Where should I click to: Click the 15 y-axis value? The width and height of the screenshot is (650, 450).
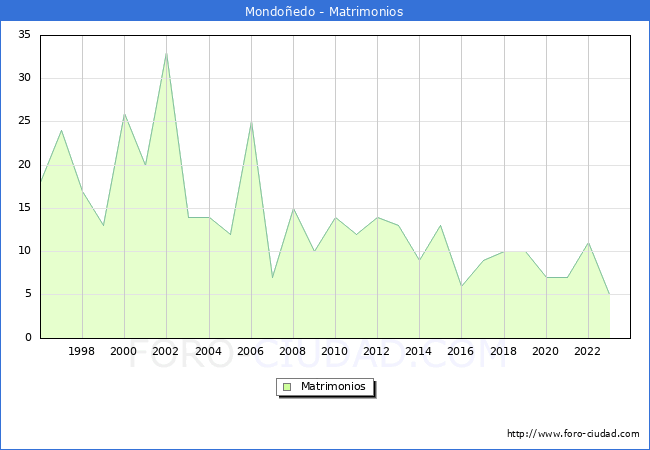point(24,208)
